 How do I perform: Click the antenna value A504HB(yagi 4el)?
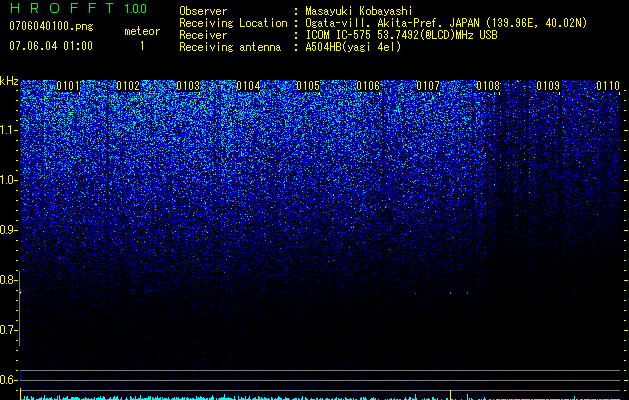point(353,47)
